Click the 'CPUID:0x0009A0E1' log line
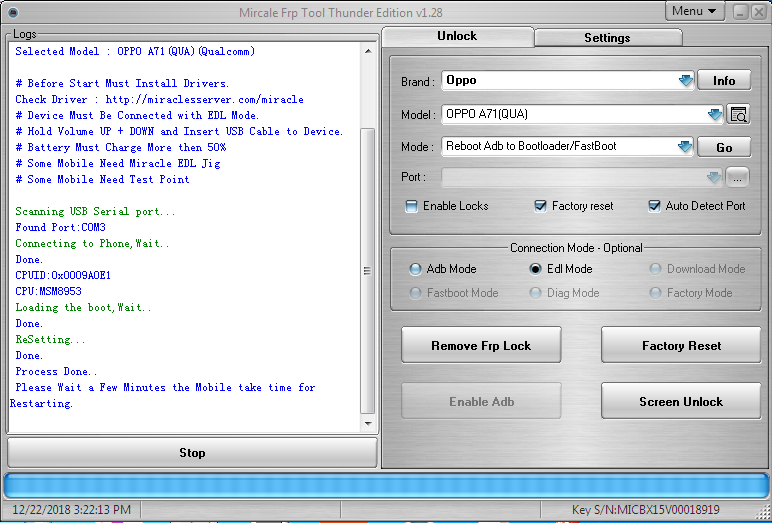Viewport: 772px width, 523px height. point(63,275)
